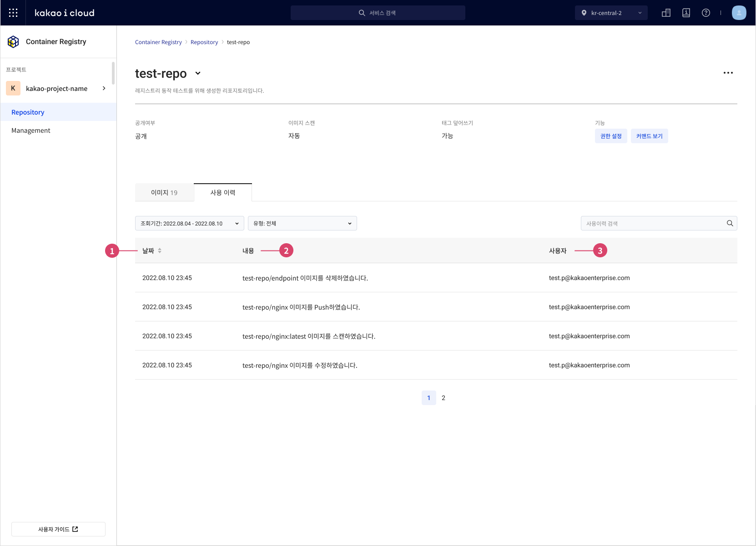The image size is (756, 546).
Task: Click the sidebar scrollbar
Action: [113, 73]
